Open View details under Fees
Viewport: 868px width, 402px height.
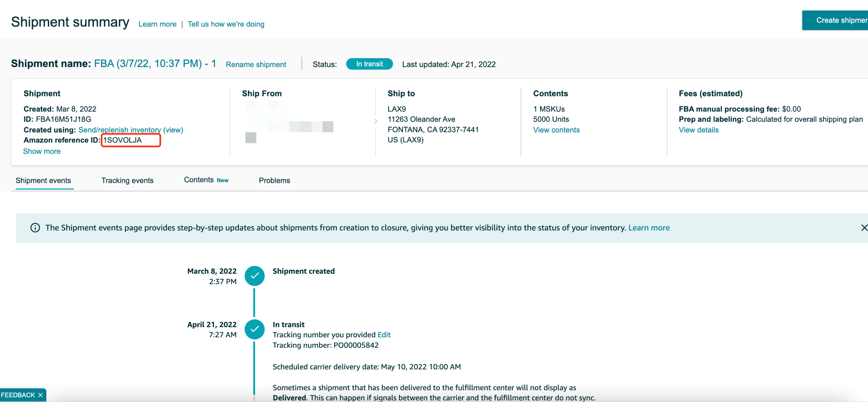(698, 130)
